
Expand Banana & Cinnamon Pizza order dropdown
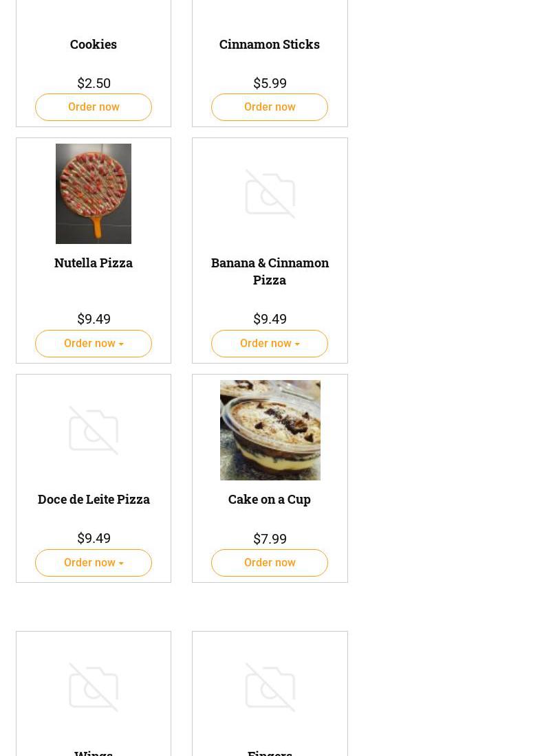click(x=270, y=344)
